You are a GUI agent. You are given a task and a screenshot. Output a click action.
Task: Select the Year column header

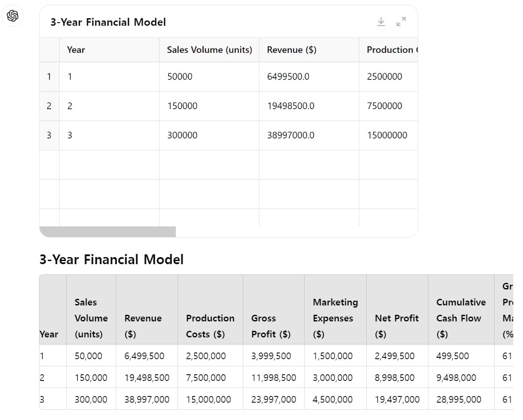(76, 50)
